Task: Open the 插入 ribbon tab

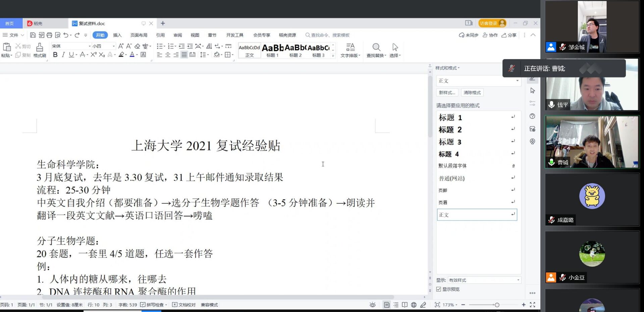Action: click(117, 35)
